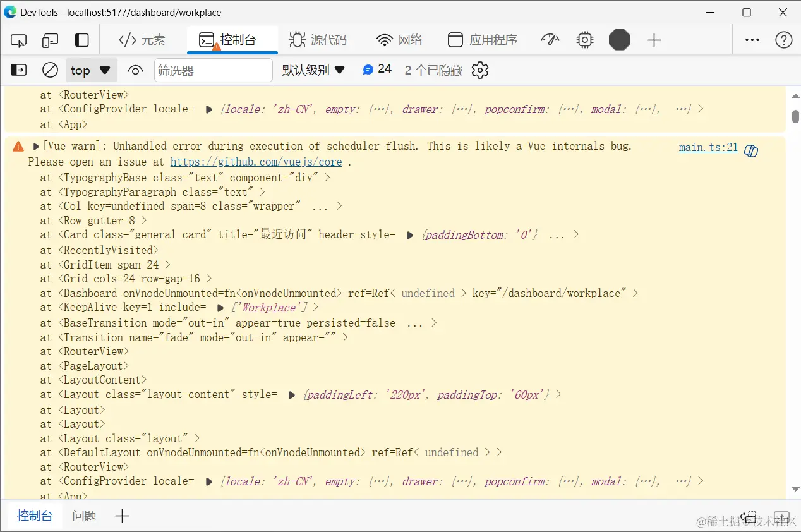Image resolution: width=801 pixels, height=532 pixels.
Task: Add a drawer tool with plus icon
Action: coord(122,516)
